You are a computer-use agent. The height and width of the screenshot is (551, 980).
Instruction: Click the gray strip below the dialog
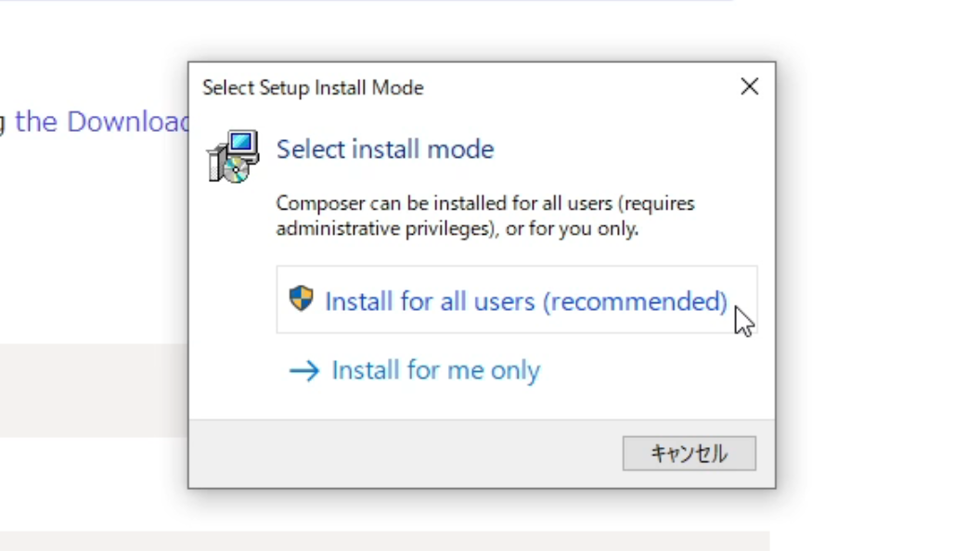(x=384, y=541)
